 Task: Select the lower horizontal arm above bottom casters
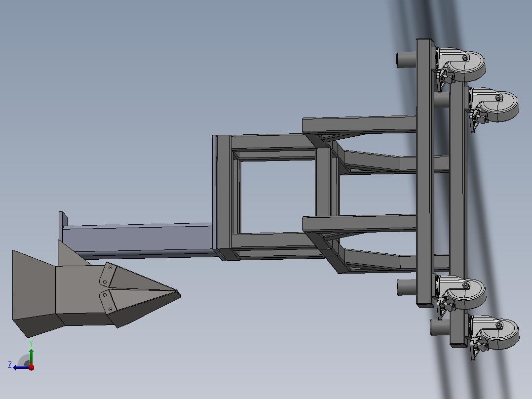pyautogui.click(x=359, y=223)
